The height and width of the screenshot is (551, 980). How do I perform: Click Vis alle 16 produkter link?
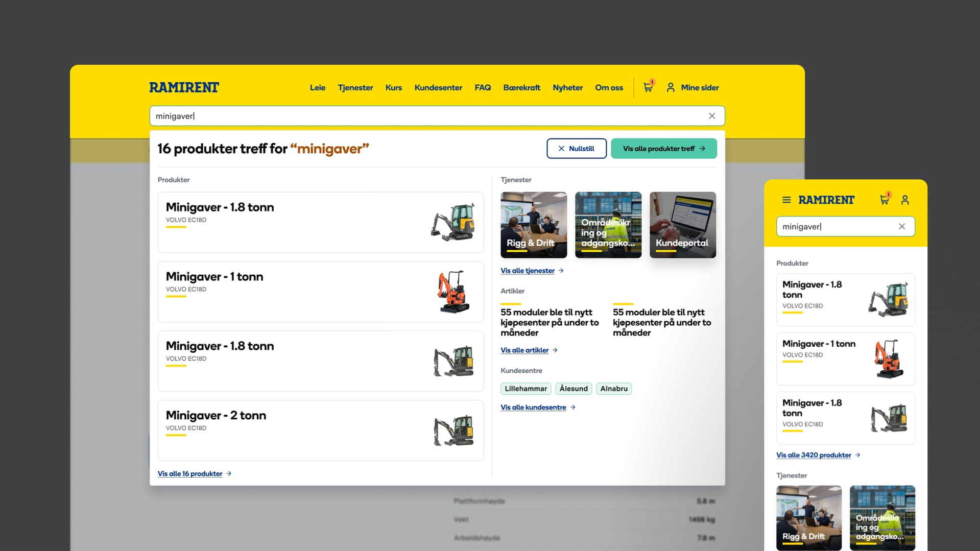tap(195, 473)
